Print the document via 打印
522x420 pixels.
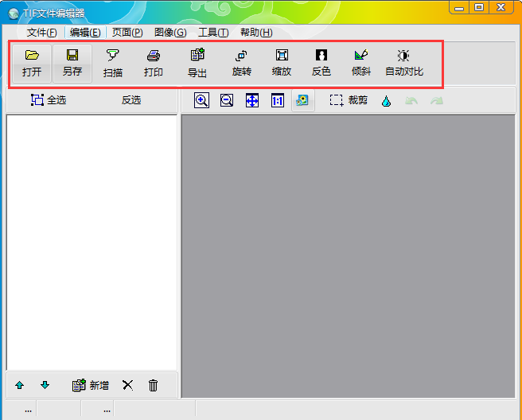coord(154,63)
